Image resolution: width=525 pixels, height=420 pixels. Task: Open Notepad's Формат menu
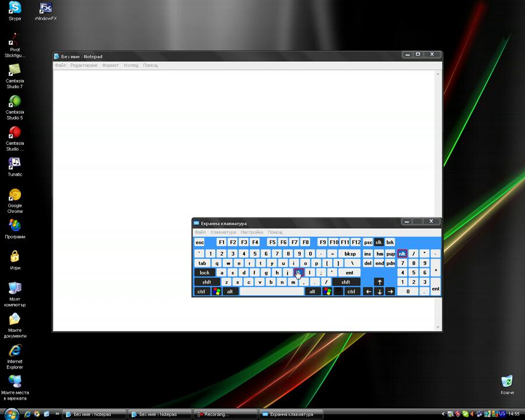pos(110,65)
